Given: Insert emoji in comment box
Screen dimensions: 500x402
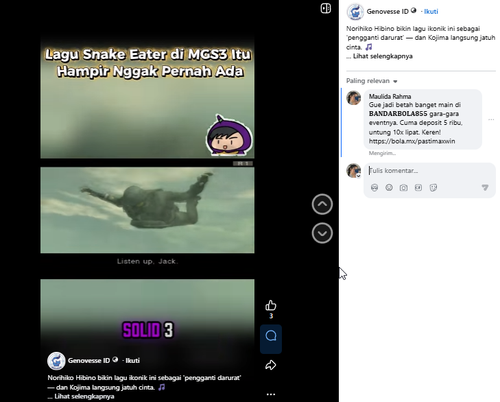Looking at the screenshot, I should 389,188.
